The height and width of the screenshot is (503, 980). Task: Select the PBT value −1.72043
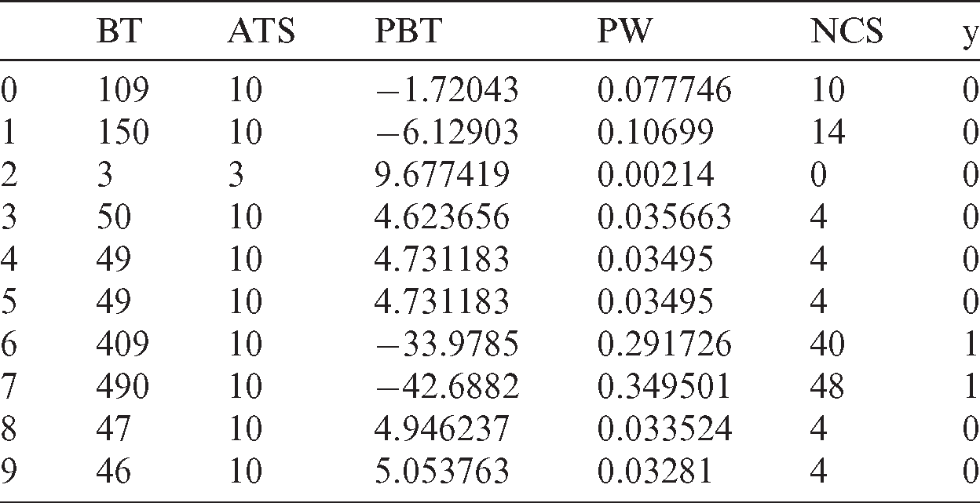[x=447, y=91]
